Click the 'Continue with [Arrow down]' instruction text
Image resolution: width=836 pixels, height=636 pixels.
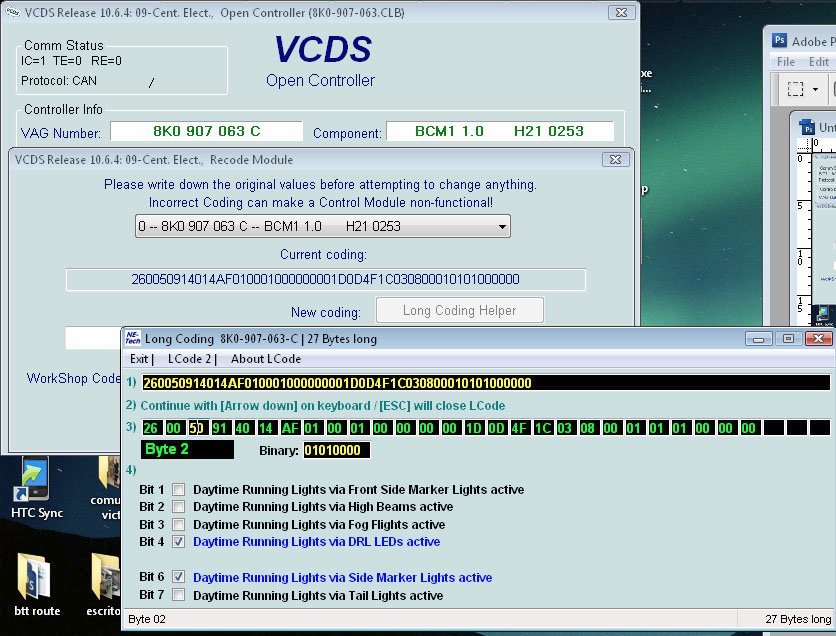point(323,406)
